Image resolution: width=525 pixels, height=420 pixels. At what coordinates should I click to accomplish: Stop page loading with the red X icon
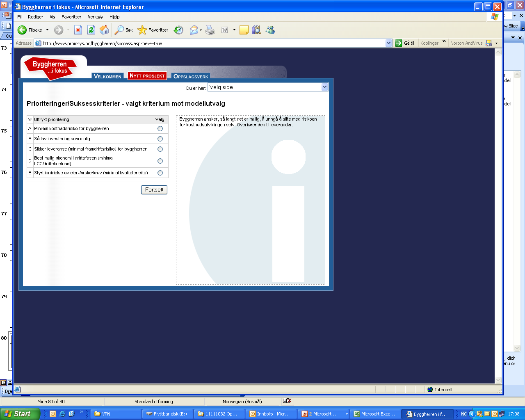[78, 30]
